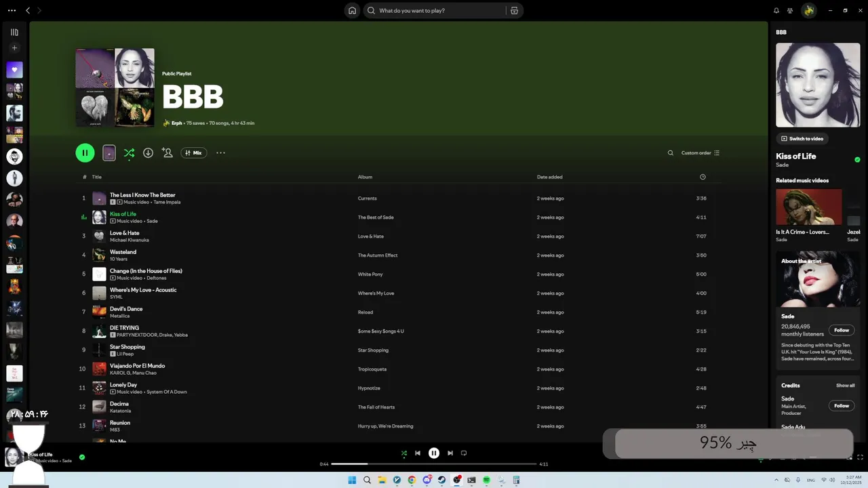This screenshot has height=488, width=868.
Task: Skip to the previous track
Action: pos(418,453)
